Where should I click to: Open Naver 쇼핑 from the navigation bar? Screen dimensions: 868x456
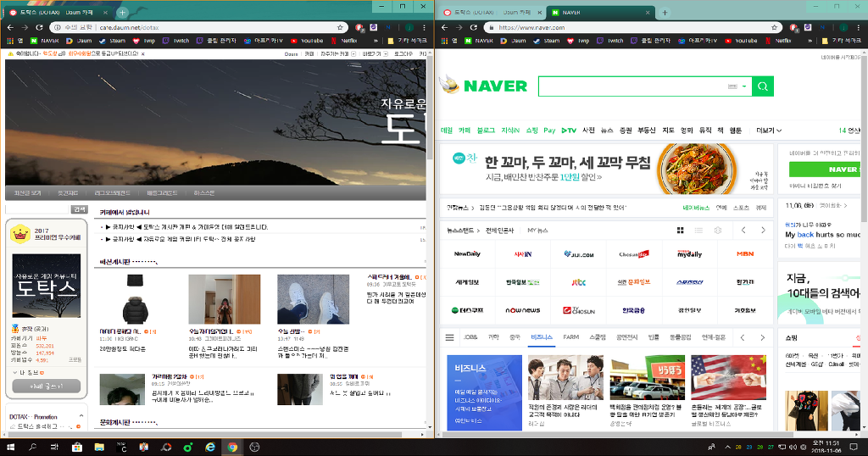pos(531,131)
